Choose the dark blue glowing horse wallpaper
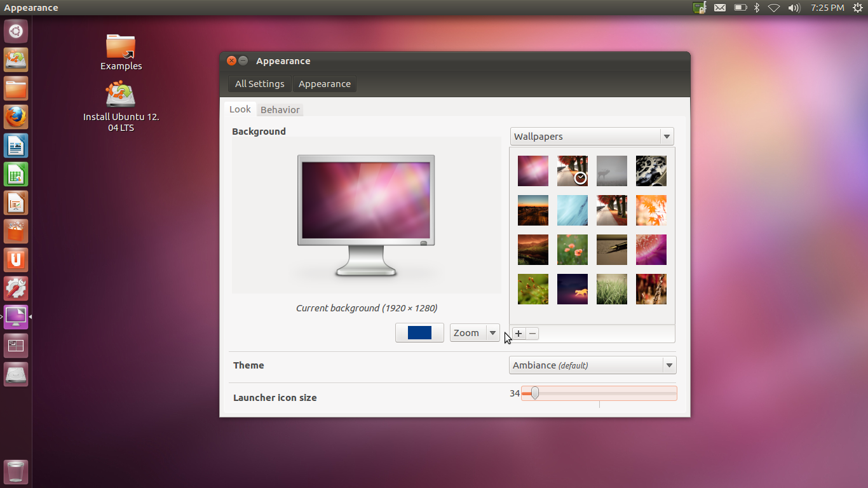868x488 pixels. click(573, 289)
